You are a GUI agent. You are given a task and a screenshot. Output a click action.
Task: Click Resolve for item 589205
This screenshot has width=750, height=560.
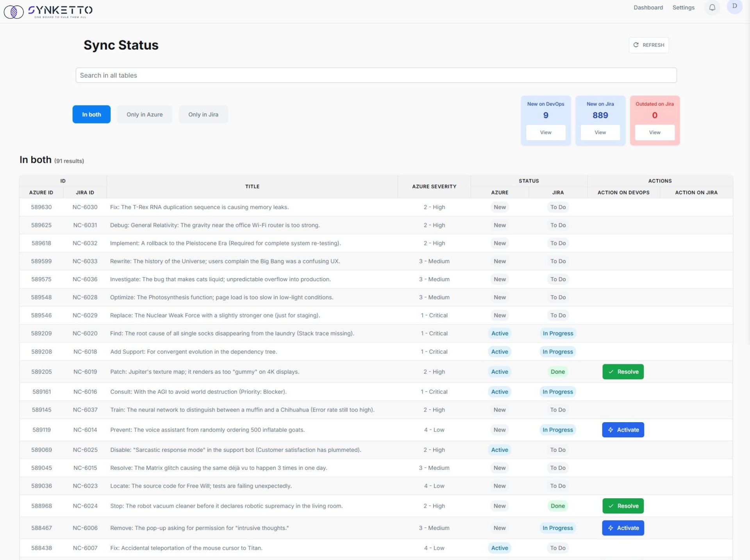point(623,372)
